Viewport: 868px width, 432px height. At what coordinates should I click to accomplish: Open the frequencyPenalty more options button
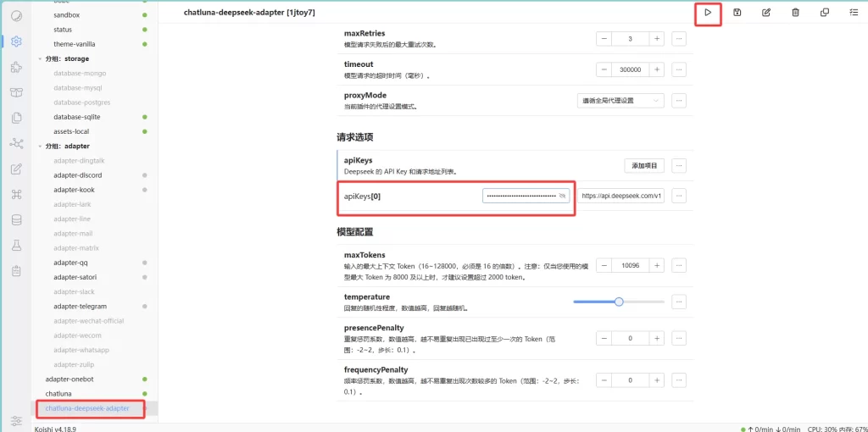click(679, 380)
